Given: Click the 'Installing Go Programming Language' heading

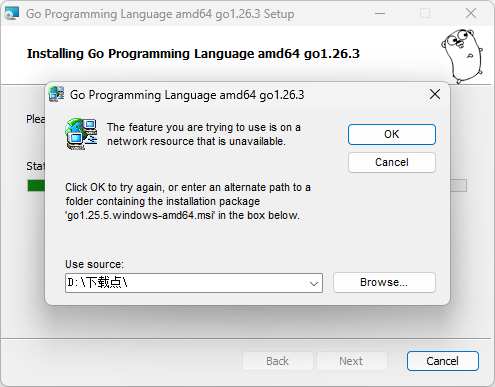Looking at the screenshot, I should (193, 54).
